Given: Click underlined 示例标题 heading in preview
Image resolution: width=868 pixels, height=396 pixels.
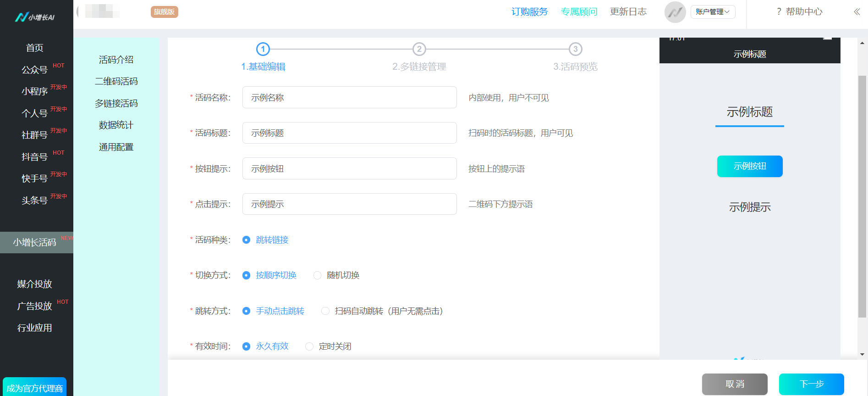Looking at the screenshot, I should point(750,112).
